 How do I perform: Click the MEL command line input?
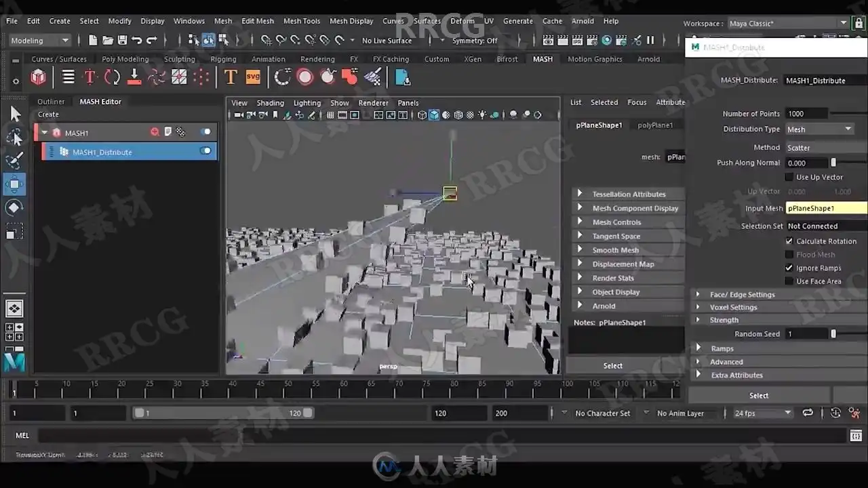(x=441, y=435)
